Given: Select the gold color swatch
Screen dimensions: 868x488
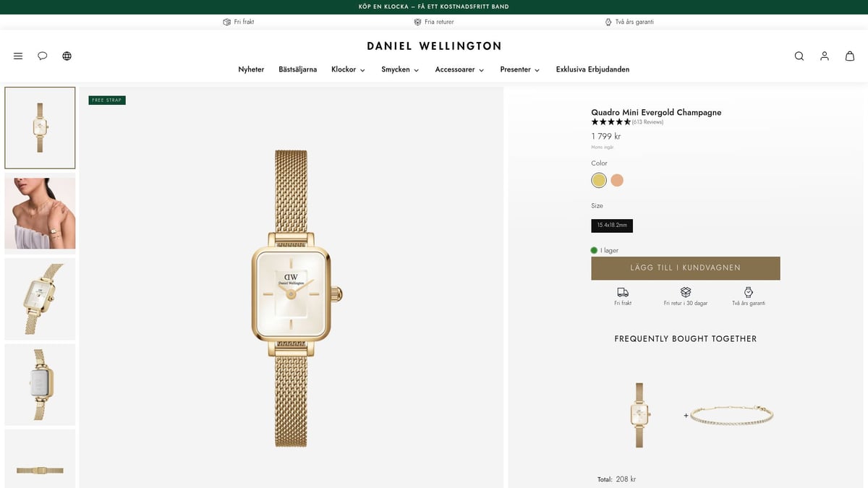Looking at the screenshot, I should 599,180.
